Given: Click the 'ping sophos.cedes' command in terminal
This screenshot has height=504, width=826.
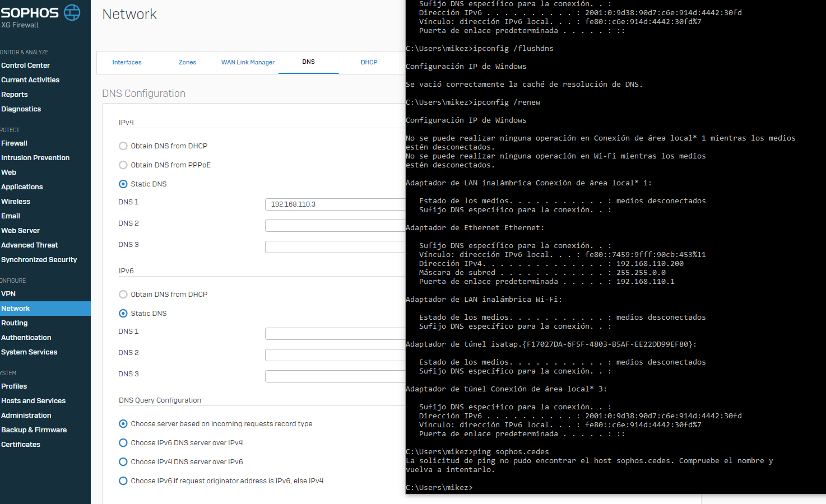Looking at the screenshot, I should point(511,452).
